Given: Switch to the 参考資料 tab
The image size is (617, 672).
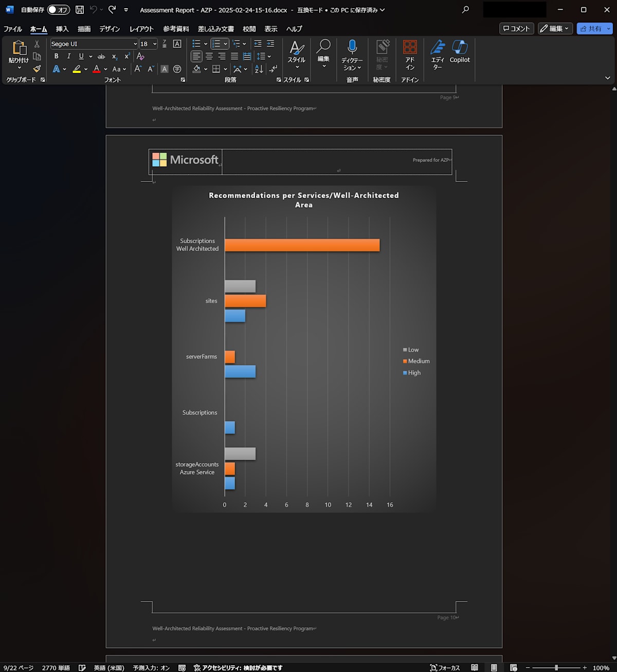Looking at the screenshot, I should (176, 29).
